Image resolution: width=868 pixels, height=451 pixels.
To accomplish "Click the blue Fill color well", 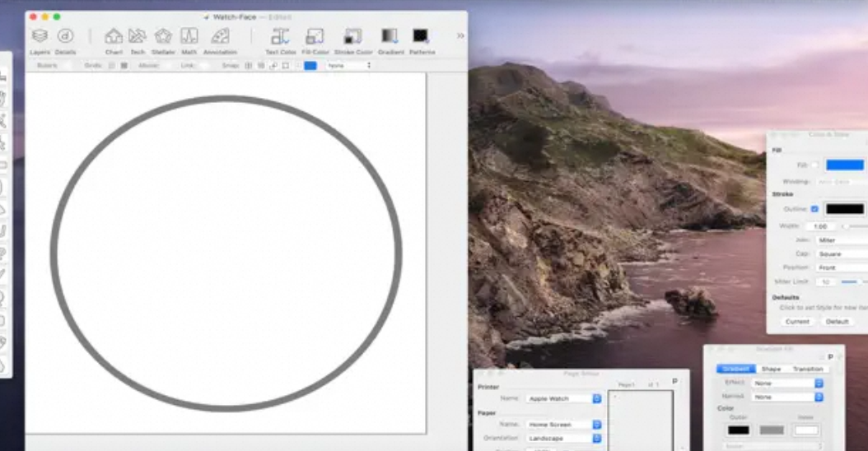I will click(x=845, y=165).
